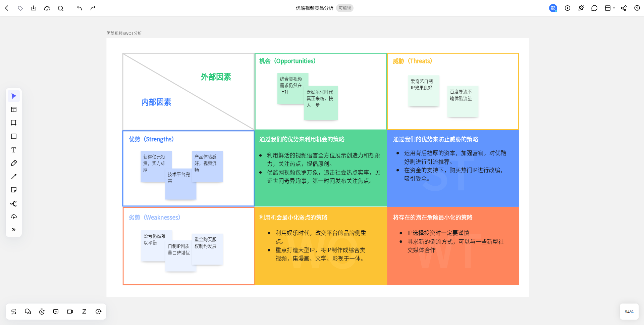Redo the last action
This screenshot has height=325, width=644.
93,8
